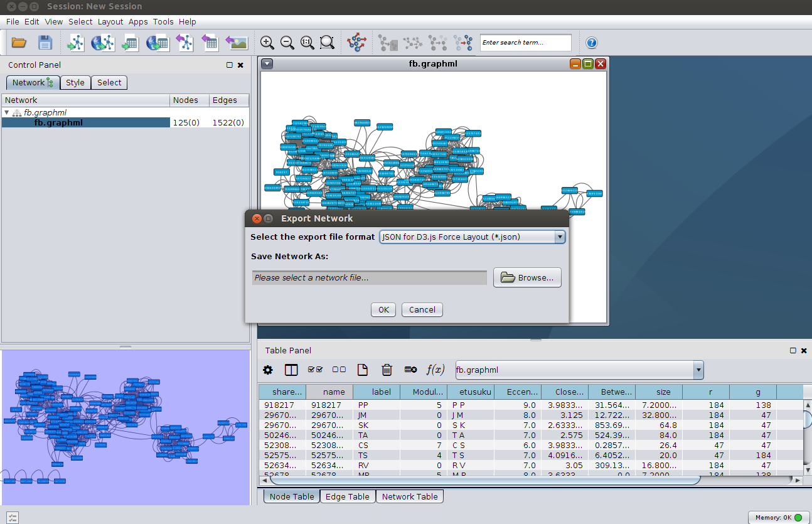Screen dimensions: 812x524
Task: Click the Browse button in Export dialog
Action: [x=527, y=277]
